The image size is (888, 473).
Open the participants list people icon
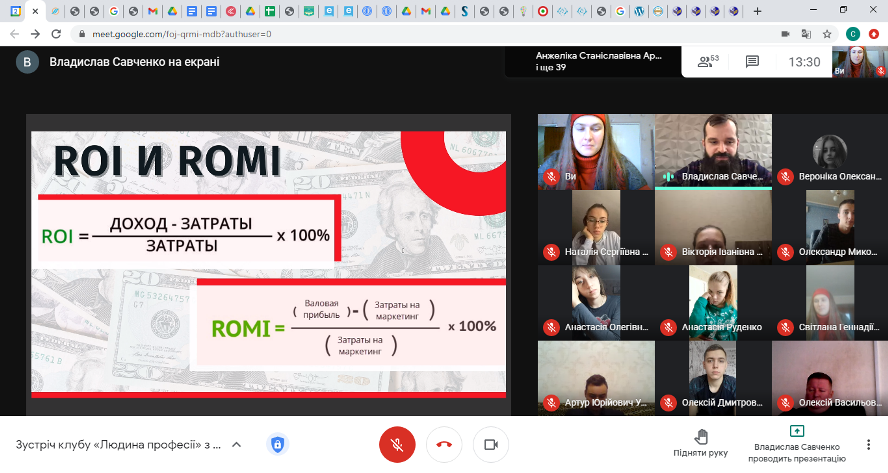708,61
